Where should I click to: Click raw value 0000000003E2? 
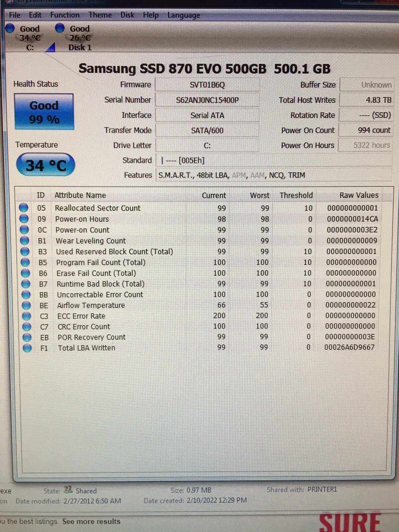tap(352, 230)
